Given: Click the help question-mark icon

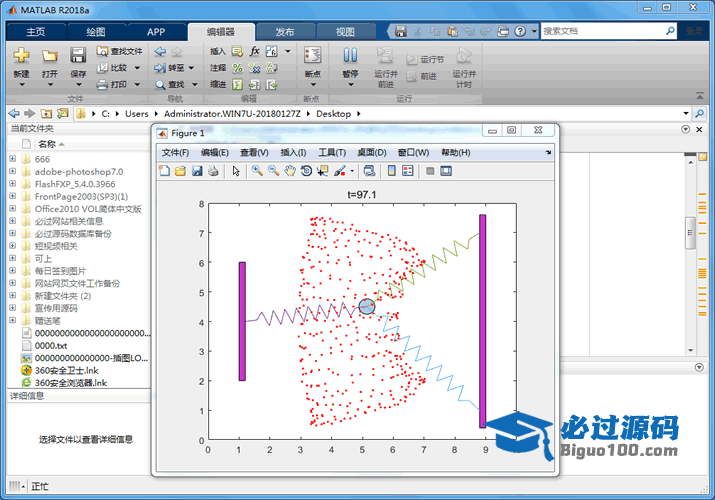Looking at the screenshot, I should [520, 31].
